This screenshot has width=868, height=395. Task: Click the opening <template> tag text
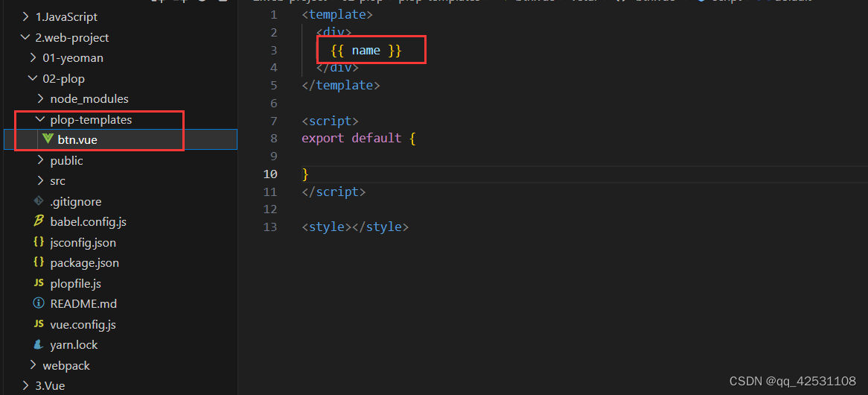point(337,14)
